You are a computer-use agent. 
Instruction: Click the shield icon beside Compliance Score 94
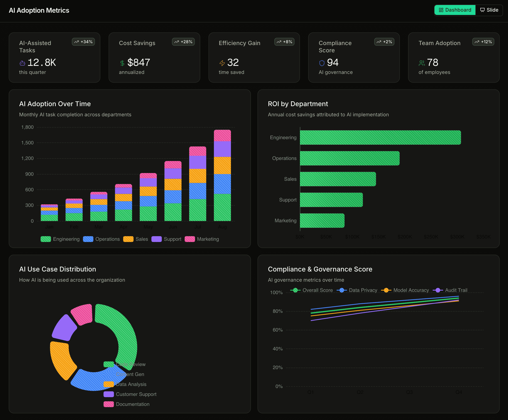coord(322,63)
